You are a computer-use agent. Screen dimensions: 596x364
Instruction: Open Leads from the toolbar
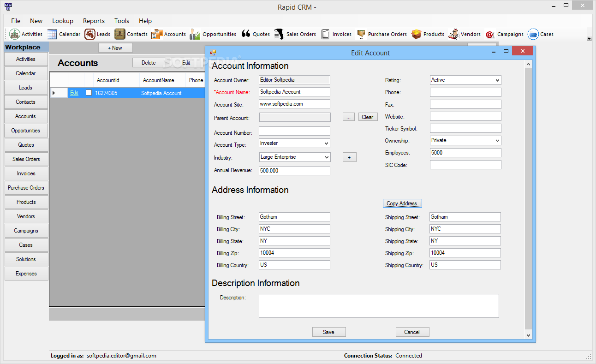(x=97, y=34)
